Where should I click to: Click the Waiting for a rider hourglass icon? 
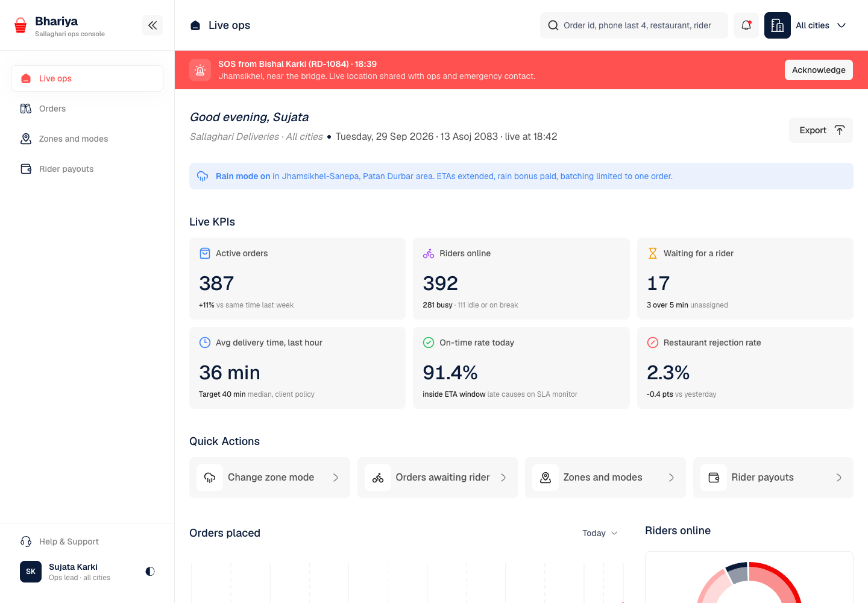tap(652, 253)
